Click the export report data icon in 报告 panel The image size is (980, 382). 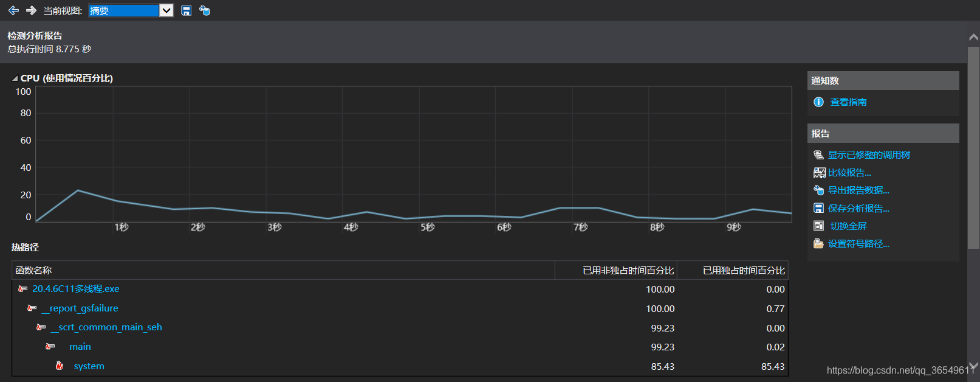click(x=818, y=190)
